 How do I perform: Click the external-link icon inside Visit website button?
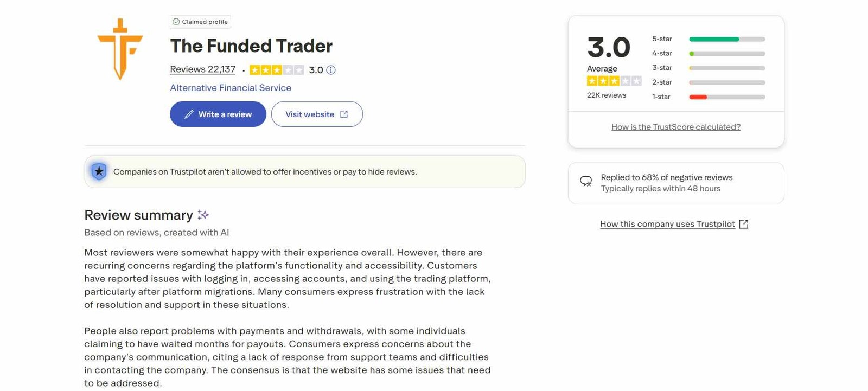pos(344,114)
